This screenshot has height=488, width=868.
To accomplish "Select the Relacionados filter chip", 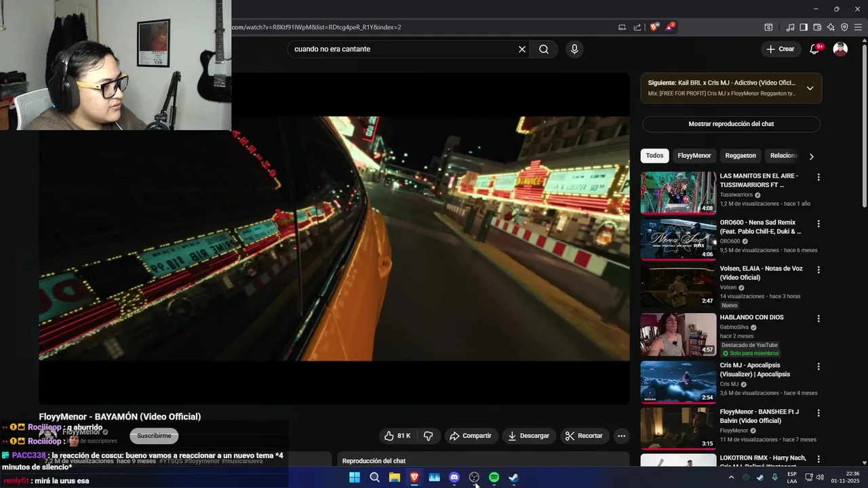I will [x=783, y=156].
